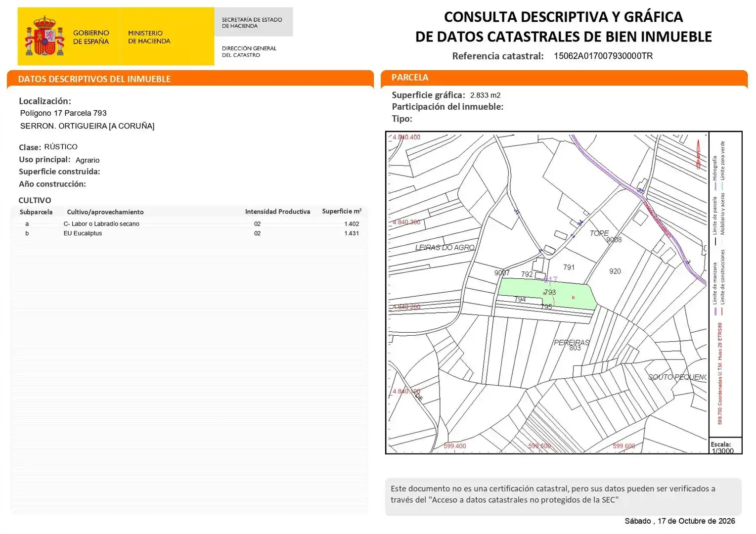Click the 'DATOS DESCRIPTIVOS DEL INMUEBLE' header
This screenshot has width=756, height=534.
tap(94, 79)
